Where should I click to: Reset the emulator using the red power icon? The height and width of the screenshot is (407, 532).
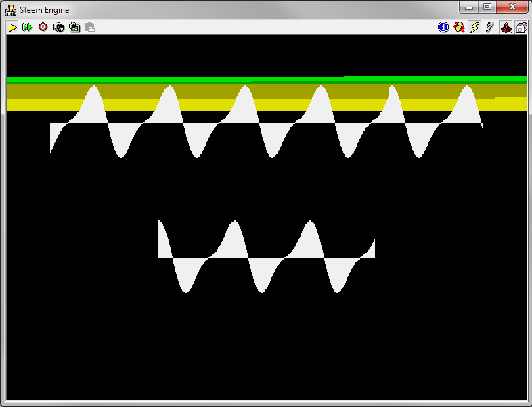click(x=43, y=27)
